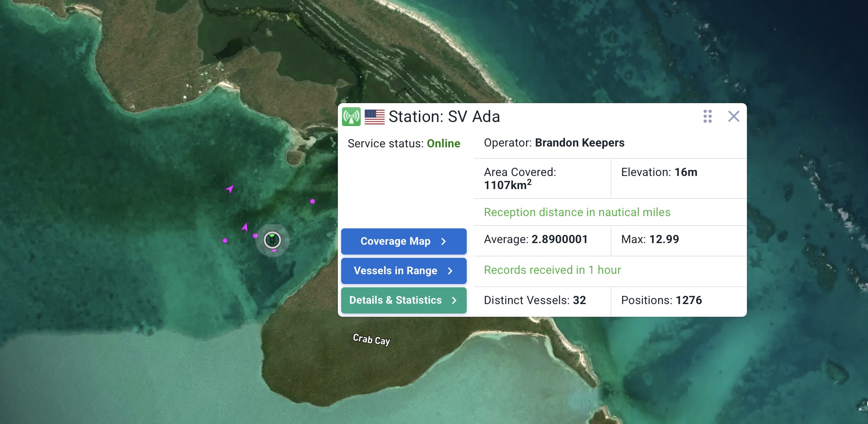
Task: Click the Online service status text
Action: (443, 144)
